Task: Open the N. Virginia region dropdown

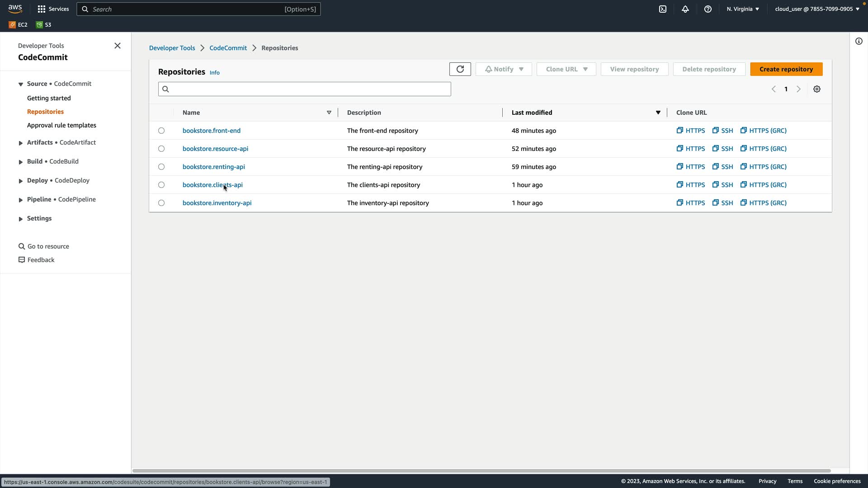Action: [743, 9]
